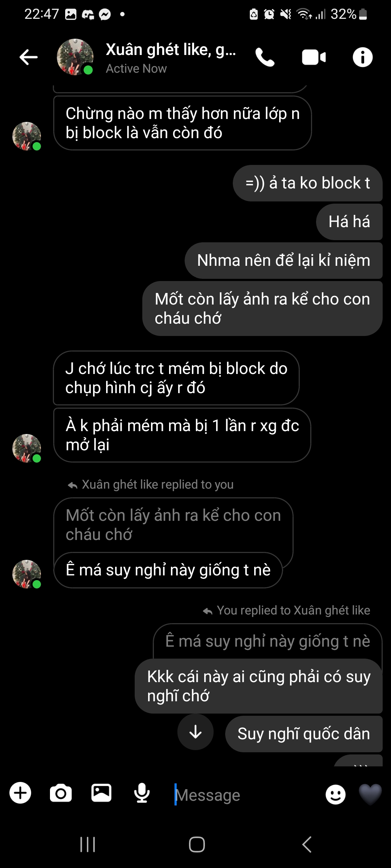The height and width of the screenshot is (868, 391).
Task: Open the camera to take photo
Action: pyautogui.click(x=61, y=793)
